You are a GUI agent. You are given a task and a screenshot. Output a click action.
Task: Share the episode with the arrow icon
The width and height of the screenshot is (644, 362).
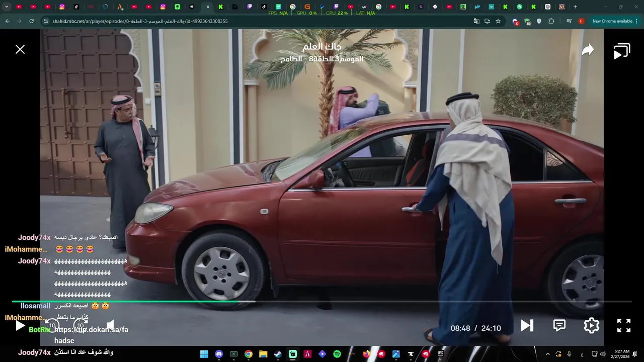pyautogui.click(x=588, y=50)
